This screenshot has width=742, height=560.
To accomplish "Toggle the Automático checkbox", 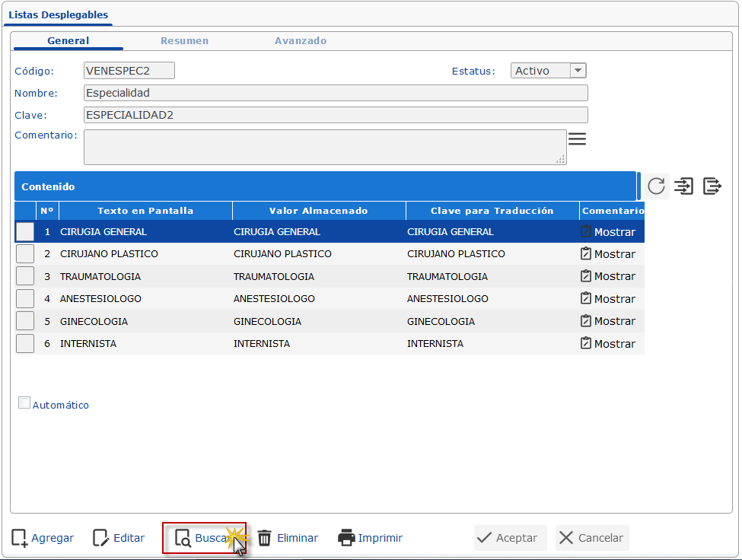I will [24, 403].
